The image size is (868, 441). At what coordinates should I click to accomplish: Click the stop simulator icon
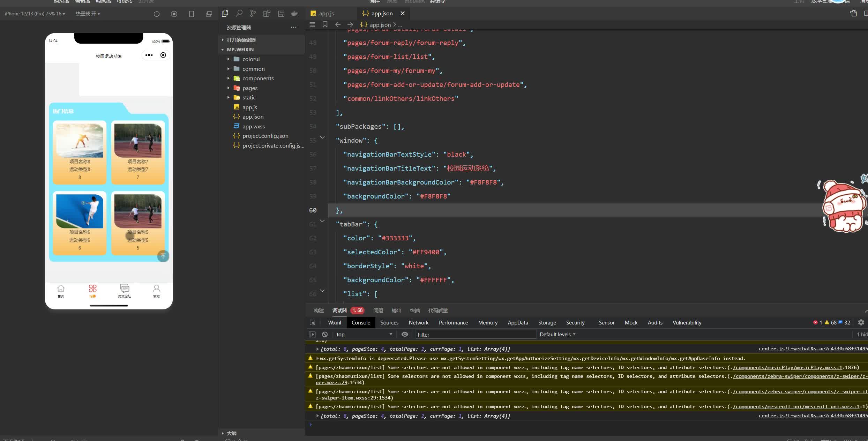[174, 14]
